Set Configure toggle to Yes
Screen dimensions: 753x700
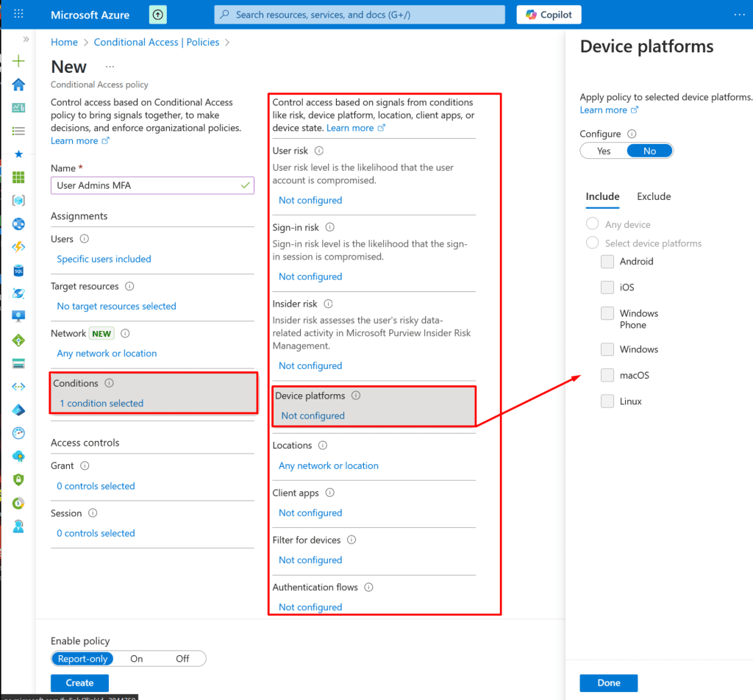[x=604, y=151]
